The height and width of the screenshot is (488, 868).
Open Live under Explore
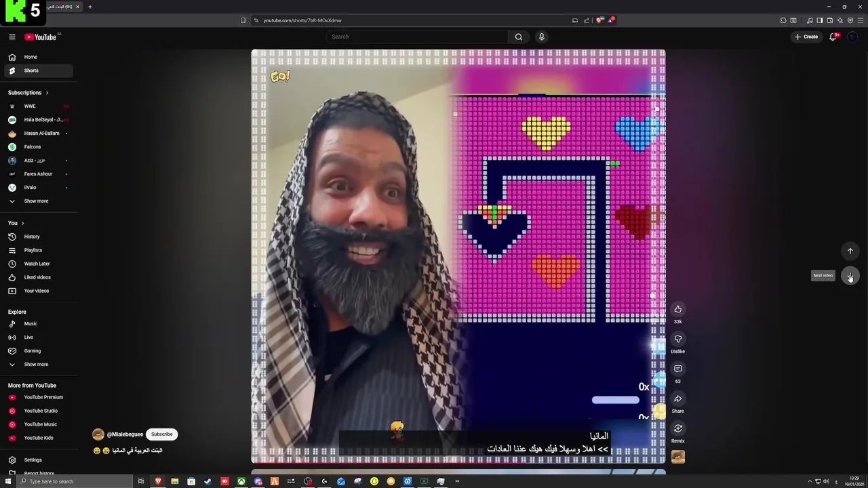click(39, 338)
